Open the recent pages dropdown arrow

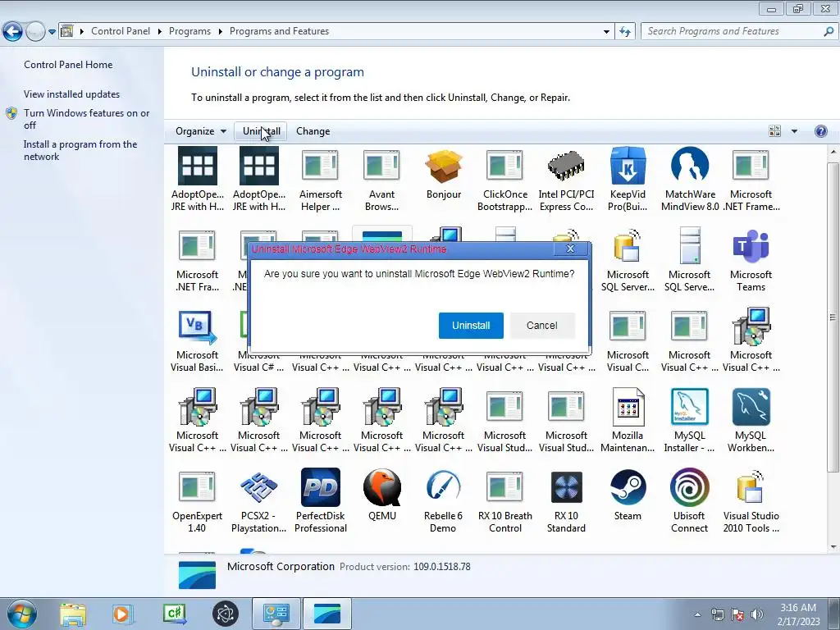52,32
